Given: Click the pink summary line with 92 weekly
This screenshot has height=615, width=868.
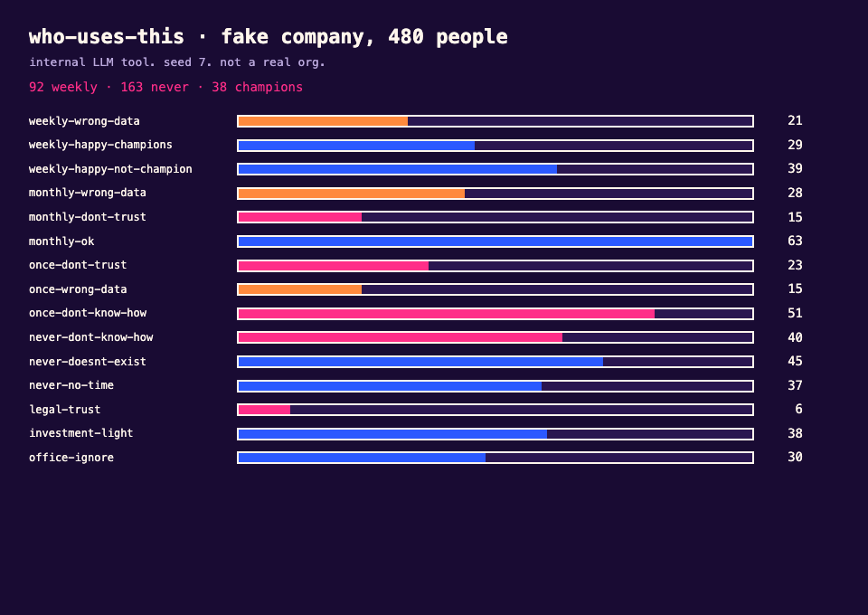Looking at the screenshot, I should click(165, 88).
